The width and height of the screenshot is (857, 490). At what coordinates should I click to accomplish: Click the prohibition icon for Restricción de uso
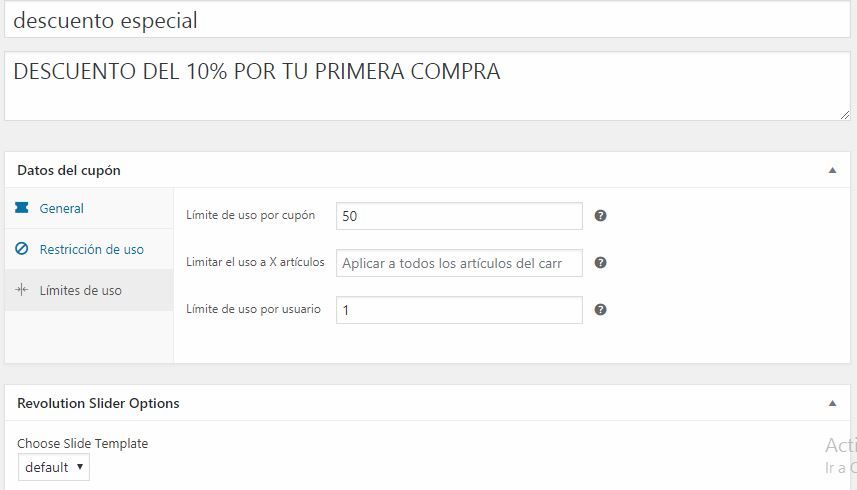(x=22, y=249)
